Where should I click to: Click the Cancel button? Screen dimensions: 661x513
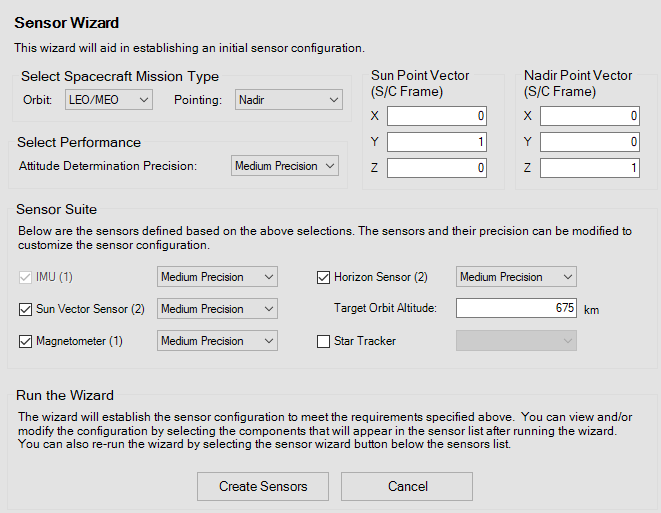[406, 487]
